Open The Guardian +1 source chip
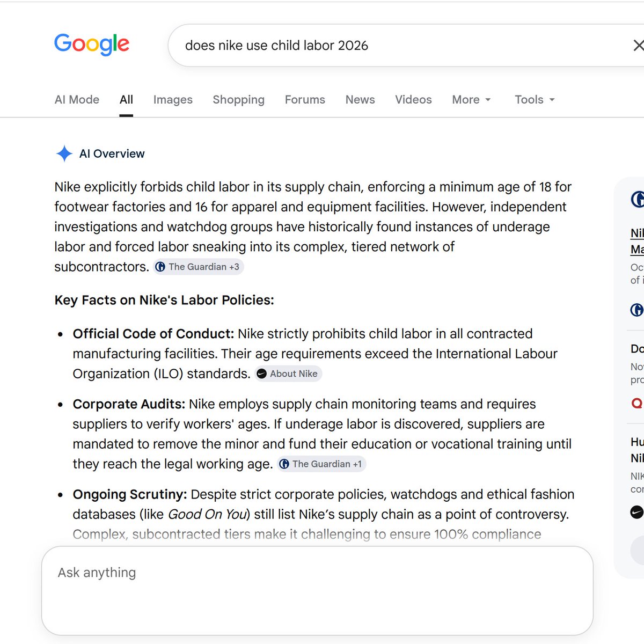The image size is (644, 644). coord(321,464)
